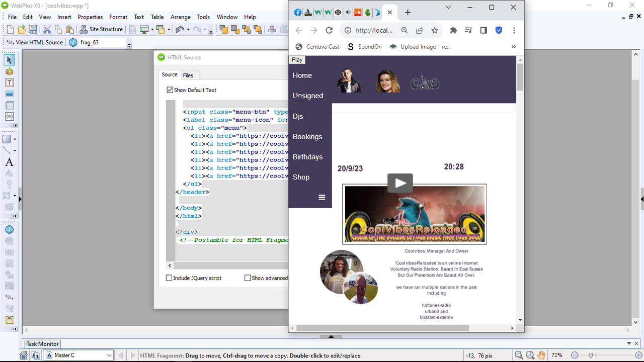Enable Include JQuery script checkbox
Viewport: 644px width, 362px height.
tap(169, 278)
